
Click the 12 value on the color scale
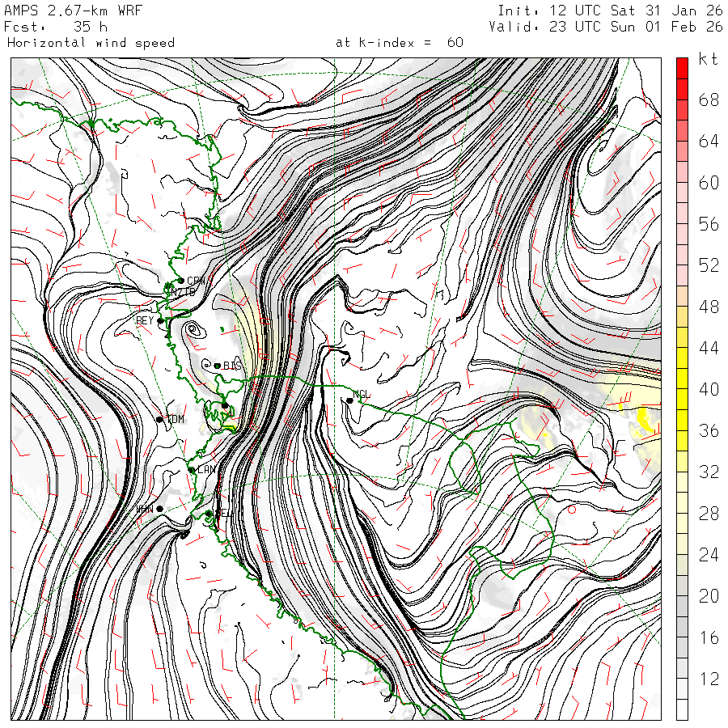[709, 679]
